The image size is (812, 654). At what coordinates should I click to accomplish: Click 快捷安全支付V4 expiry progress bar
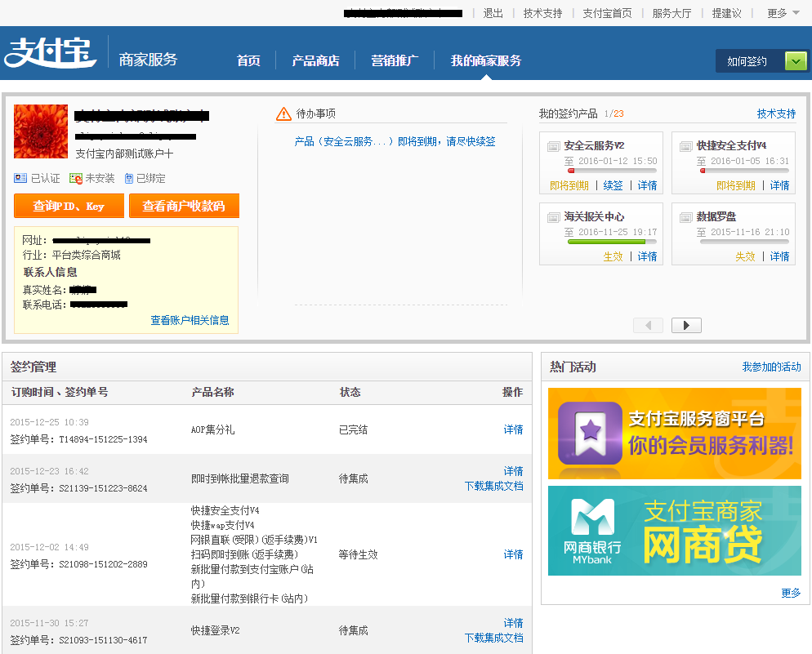(x=744, y=170)
